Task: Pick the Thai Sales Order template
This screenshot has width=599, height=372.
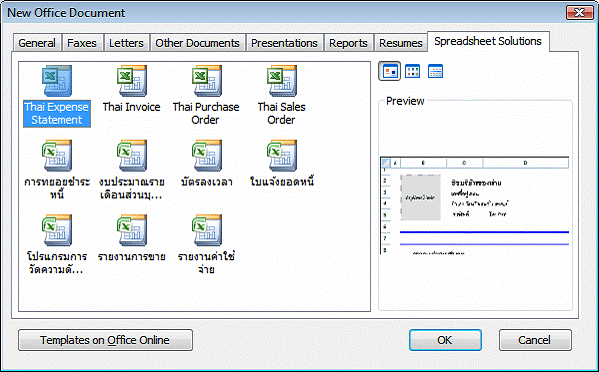Action: 282,81
